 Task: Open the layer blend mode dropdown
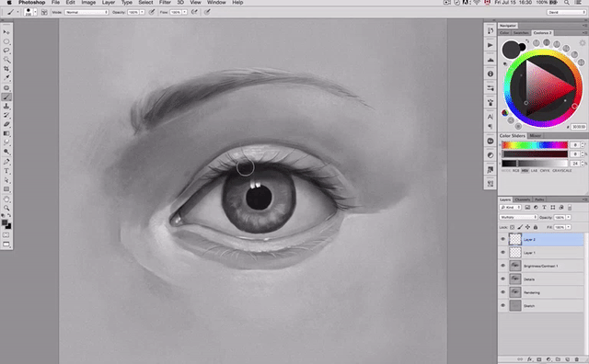coord(518,217)
